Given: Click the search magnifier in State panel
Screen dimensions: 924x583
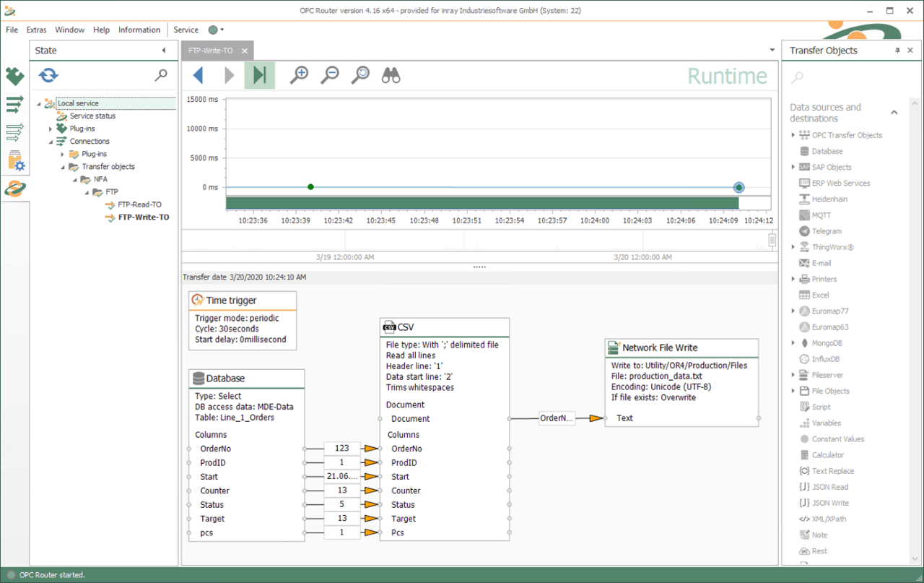Looking at the screenshot, I should click(x=162, y=75).
